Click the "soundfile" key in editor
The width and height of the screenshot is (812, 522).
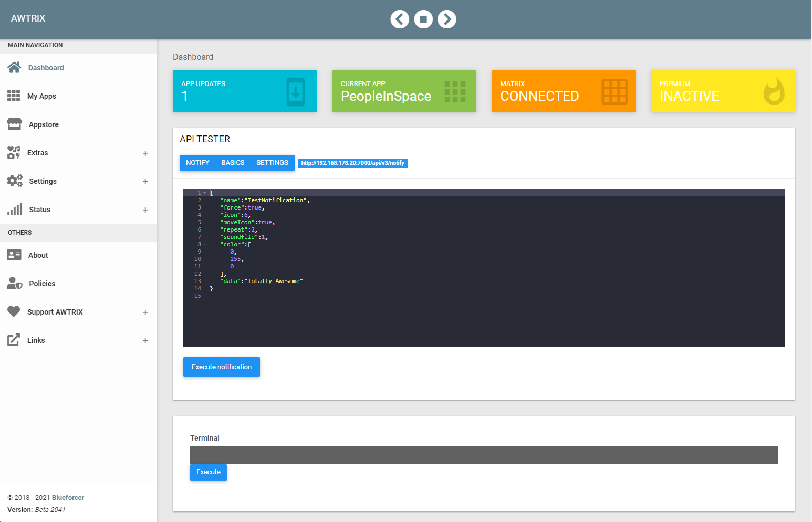point(239,237)
